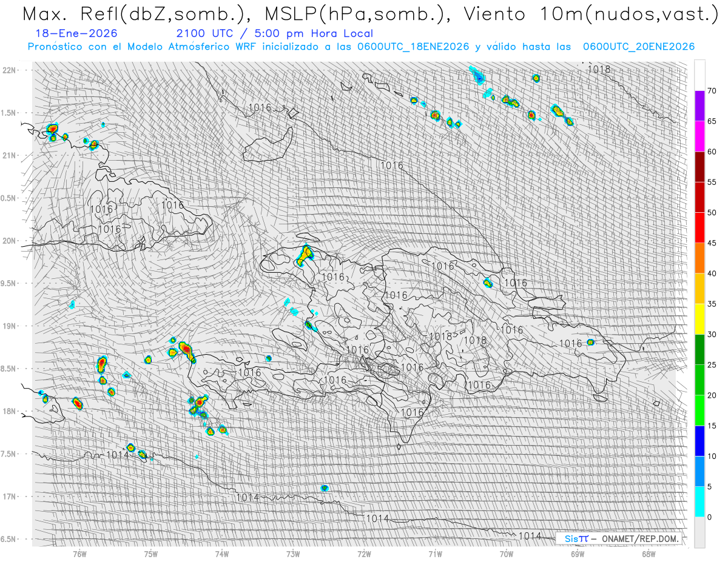Click the '71W' longitude axis label
The image size is (728, 562).
435,554
